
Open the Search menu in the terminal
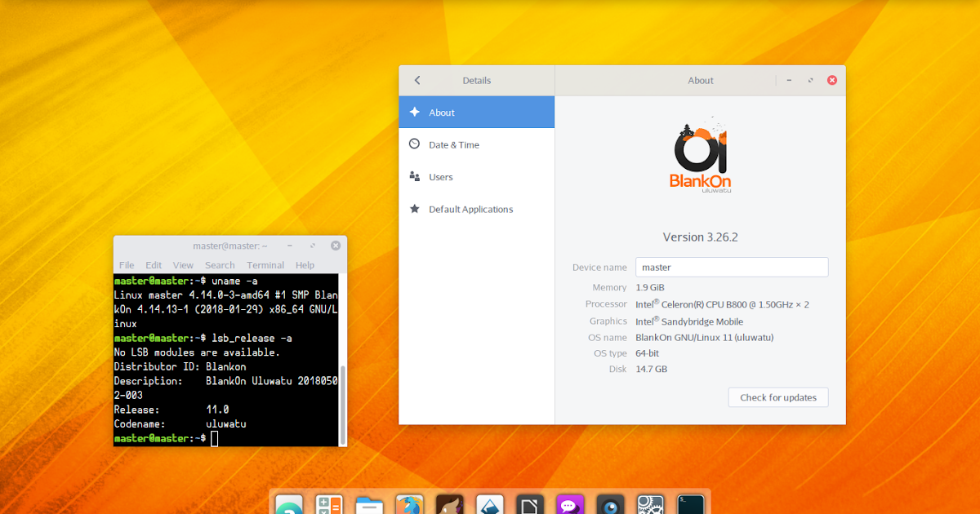(219, 264)
